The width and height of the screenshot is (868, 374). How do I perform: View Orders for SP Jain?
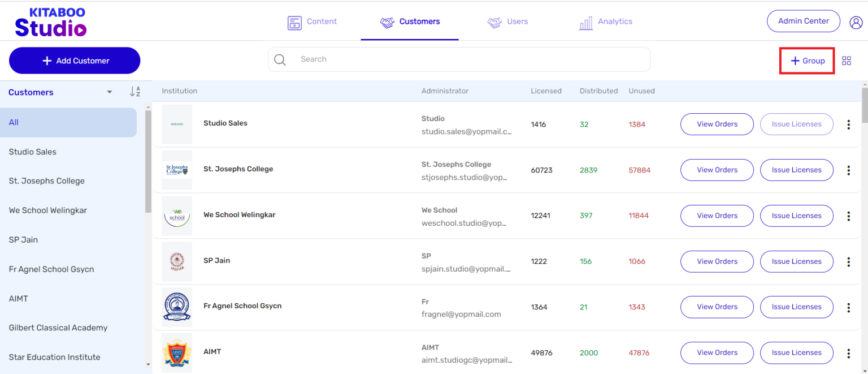point(717,262)
